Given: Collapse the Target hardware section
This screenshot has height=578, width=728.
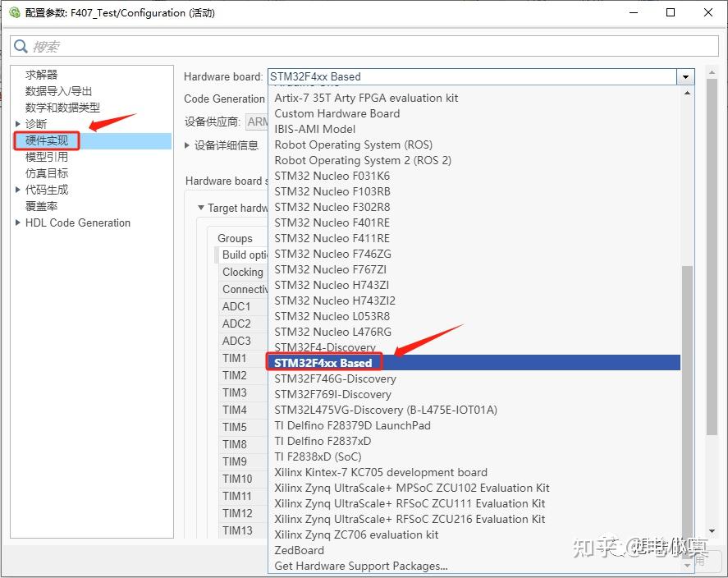Looking at the screenshot, I should point(201,208).
